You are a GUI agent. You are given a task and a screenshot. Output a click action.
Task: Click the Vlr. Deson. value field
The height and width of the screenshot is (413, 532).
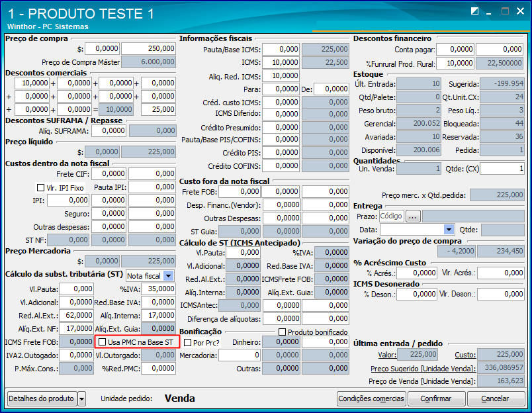501,295
